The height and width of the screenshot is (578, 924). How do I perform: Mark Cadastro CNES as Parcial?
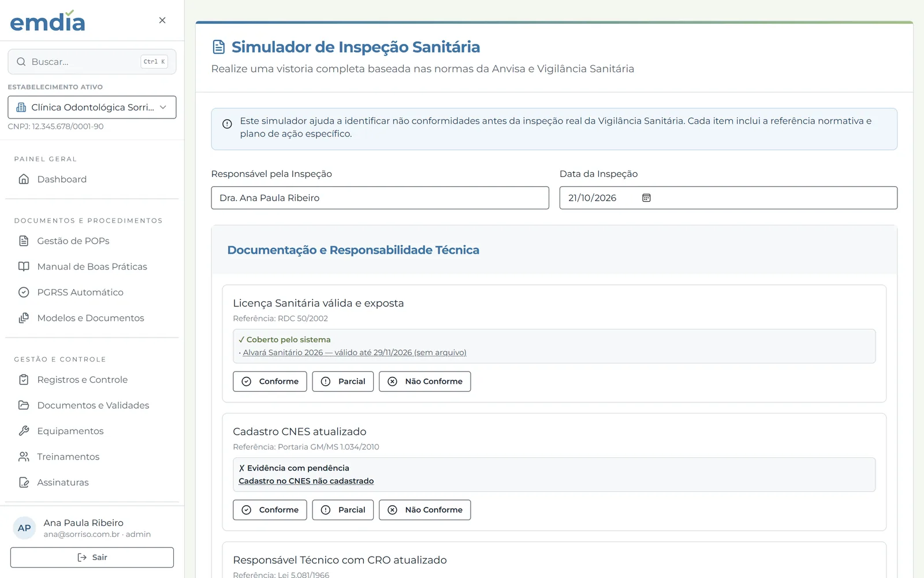pyautogui.click(x=343, y=510)
